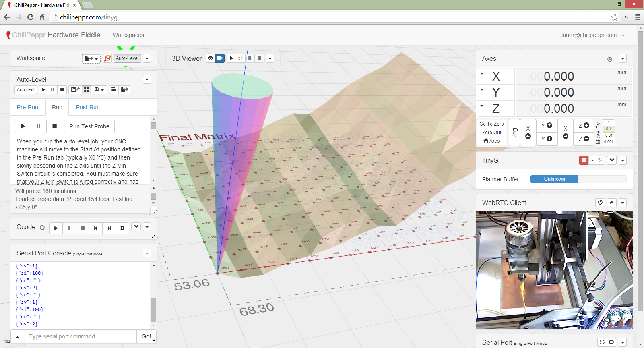Toggle the camera look-at button in 3D Viewer
The height and width of the screenshot is (348, 644).
tap(220, 58)
